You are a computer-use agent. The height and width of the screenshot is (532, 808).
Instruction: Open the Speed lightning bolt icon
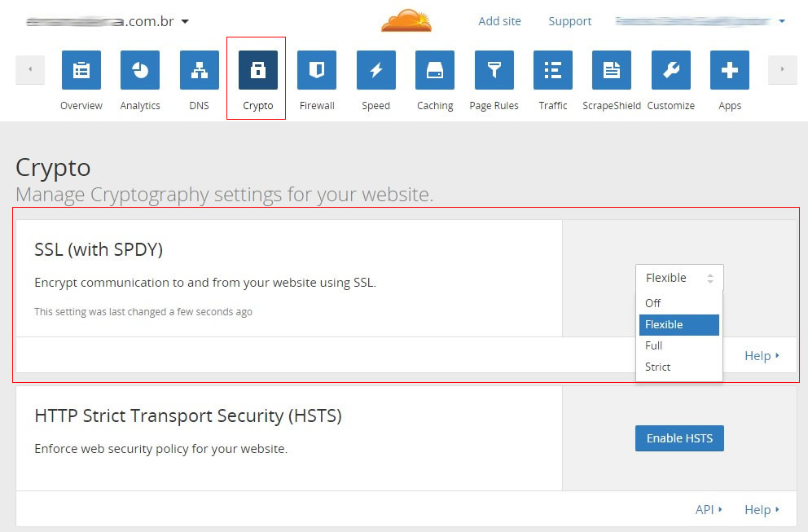(x=376, y=70)
